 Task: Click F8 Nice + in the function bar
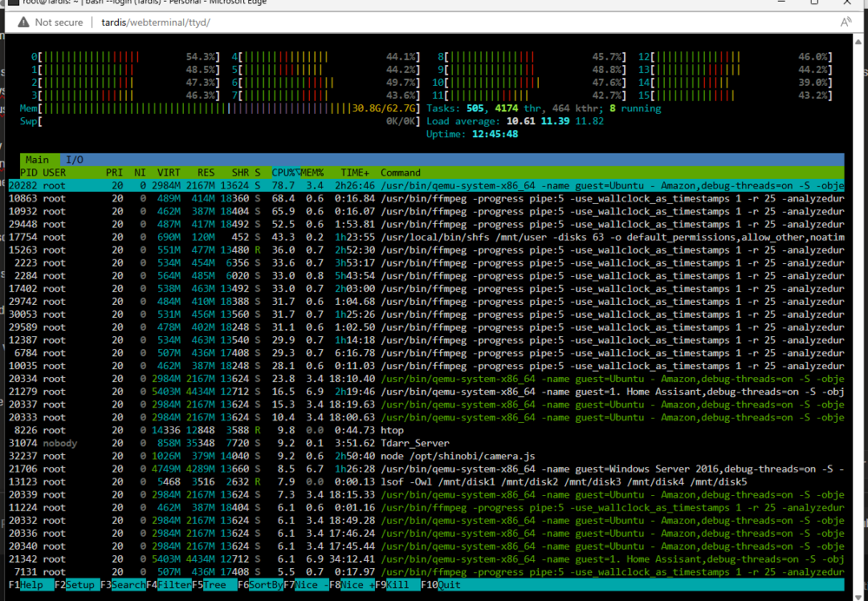[352, 585]
